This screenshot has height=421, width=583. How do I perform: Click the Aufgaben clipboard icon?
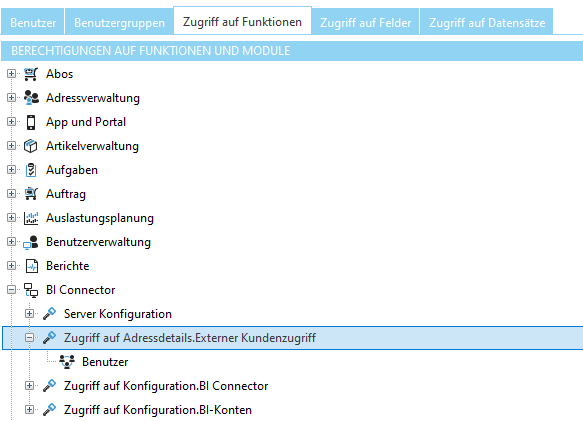31,170
